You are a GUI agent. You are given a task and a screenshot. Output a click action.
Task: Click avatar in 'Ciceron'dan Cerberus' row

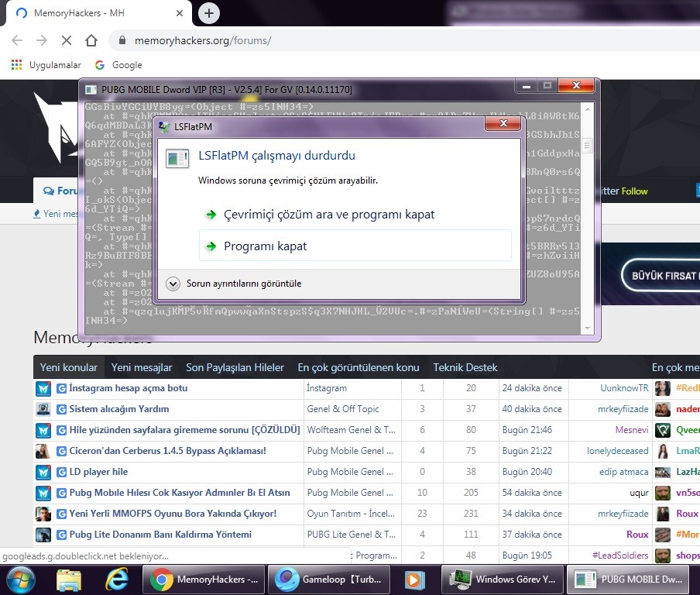pyautogui.click(x=43, y=451)
